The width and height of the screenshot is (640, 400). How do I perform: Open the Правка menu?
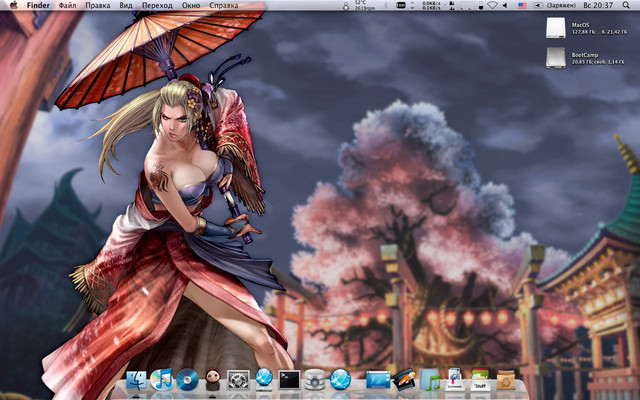click(98, 6)
